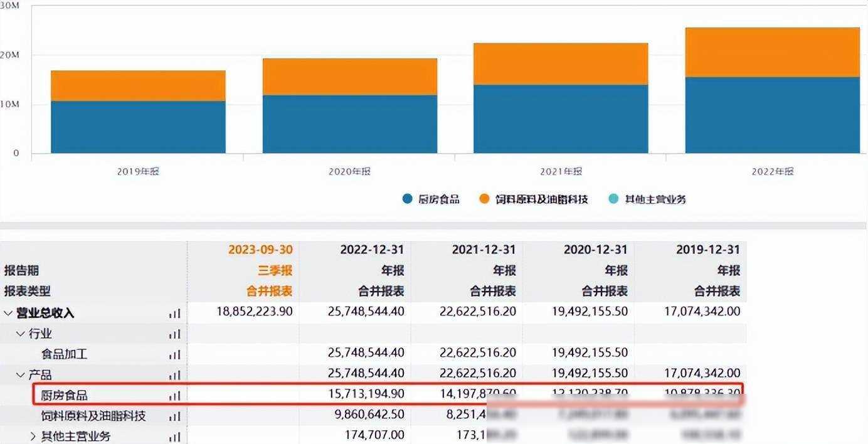Open chart icon for 食品加工 row
This screenshot has width=868, height=444.
[x=174, y=355]
